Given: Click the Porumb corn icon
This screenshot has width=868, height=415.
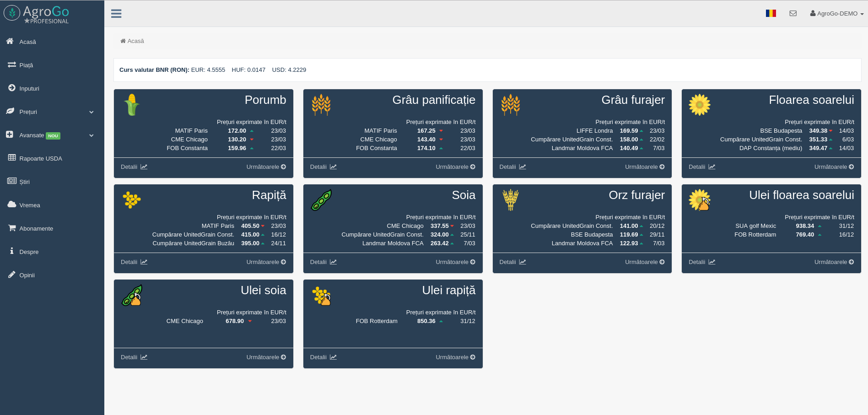Looking at the screenshot, I should click(x=132, y=105).
